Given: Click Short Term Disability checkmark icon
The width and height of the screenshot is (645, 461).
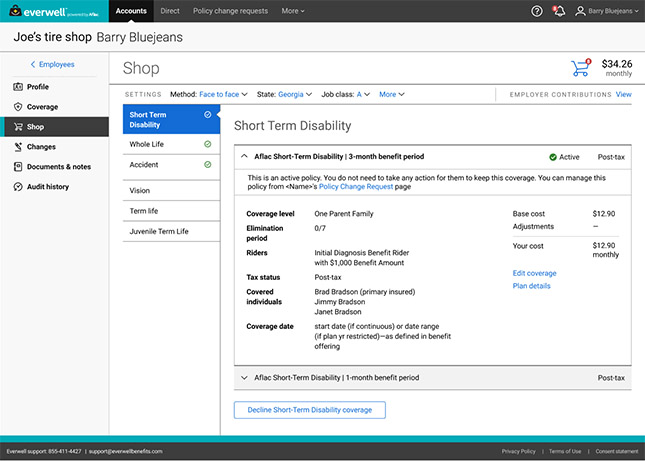Looking at the screenshot, I should click(x=208, y=115).
